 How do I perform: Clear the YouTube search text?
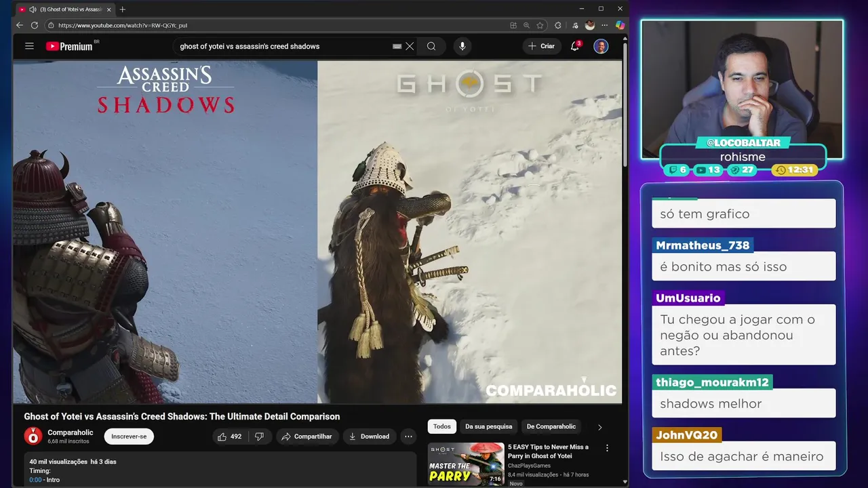tap(410, 46)
